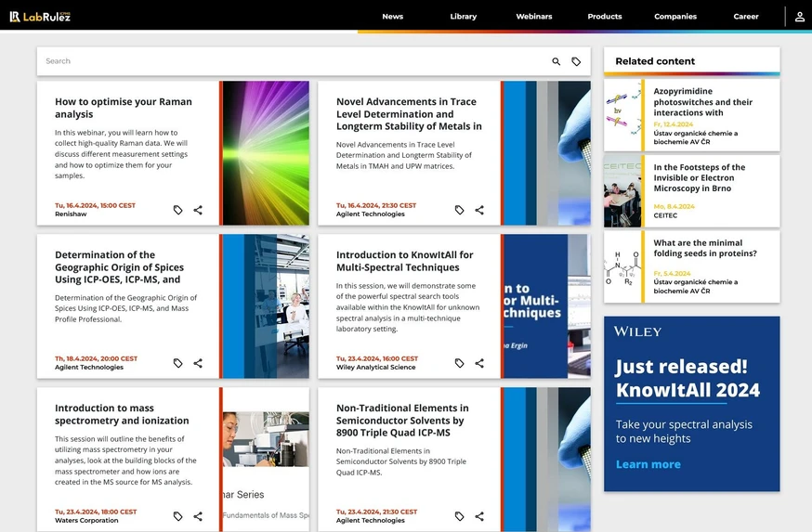Open the Library menu

click(x=464, y=17)
